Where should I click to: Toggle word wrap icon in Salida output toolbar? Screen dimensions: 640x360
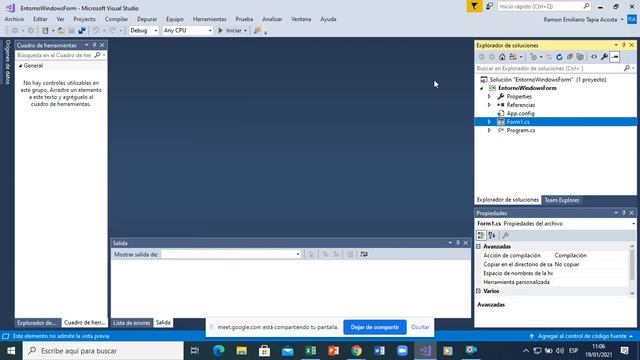pos(364,254)
